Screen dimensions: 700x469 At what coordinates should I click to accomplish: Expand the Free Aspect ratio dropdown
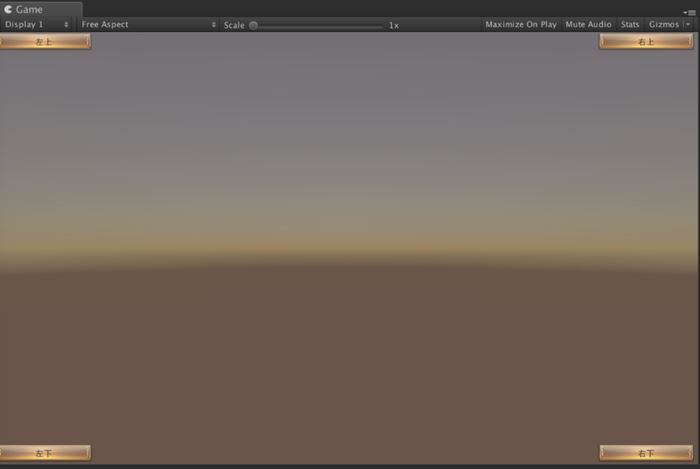coord(148,24)
